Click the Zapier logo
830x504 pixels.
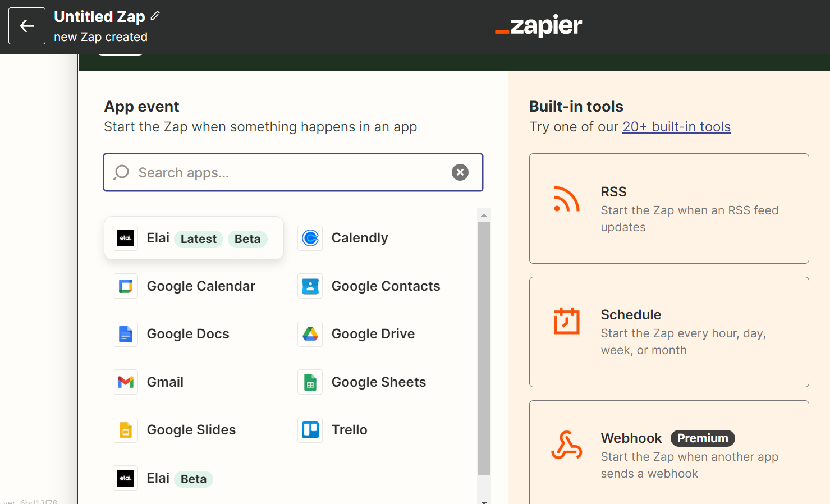click(x=539, y=25)
